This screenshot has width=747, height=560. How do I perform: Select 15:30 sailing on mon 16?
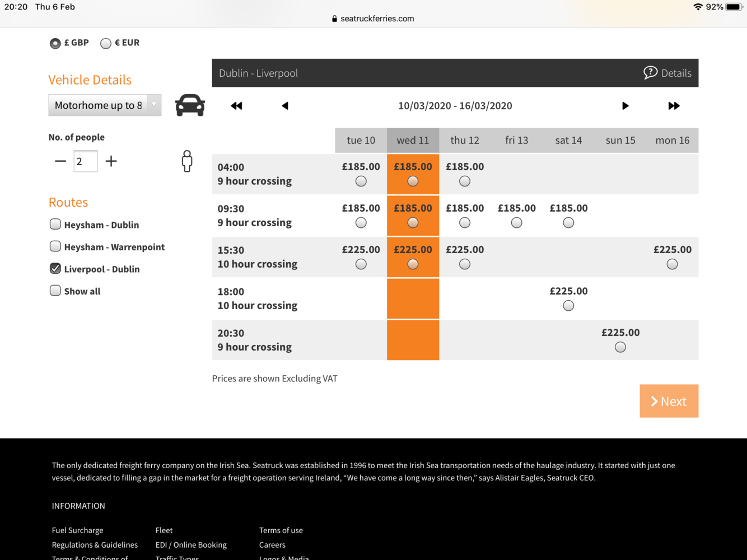pyautogui.click(x=673, y=264)
